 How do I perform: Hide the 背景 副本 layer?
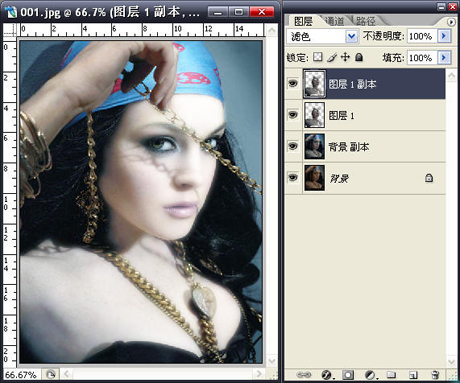(x=293, y=146)
